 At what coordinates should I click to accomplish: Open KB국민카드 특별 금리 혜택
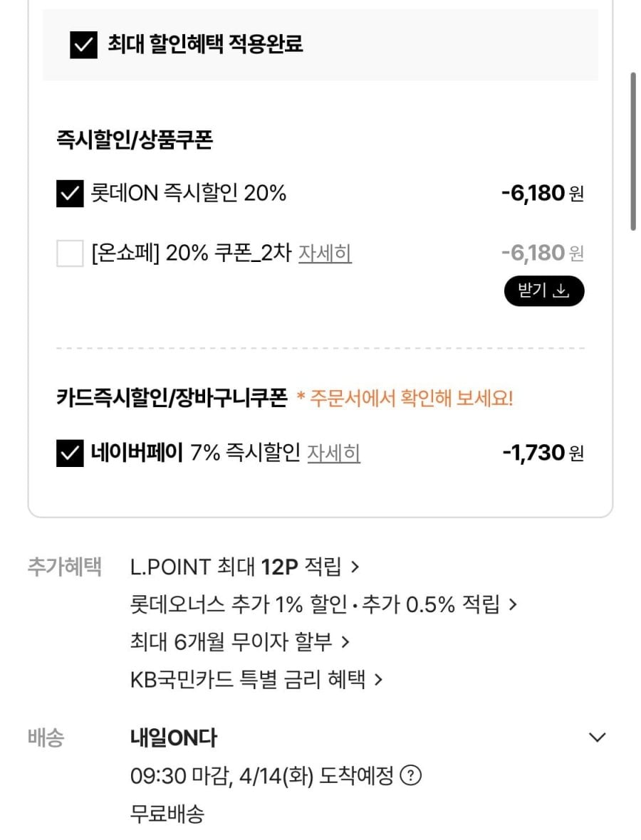point(256,680)
